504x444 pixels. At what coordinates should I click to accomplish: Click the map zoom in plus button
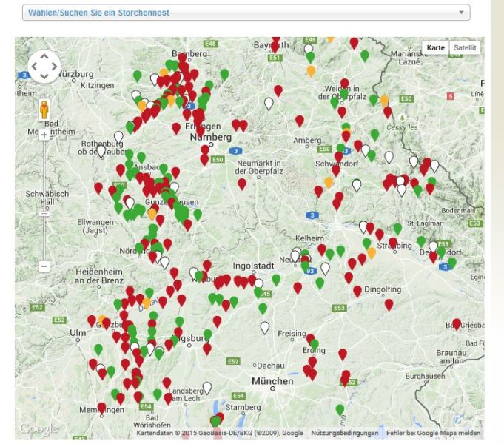(44, 135)
